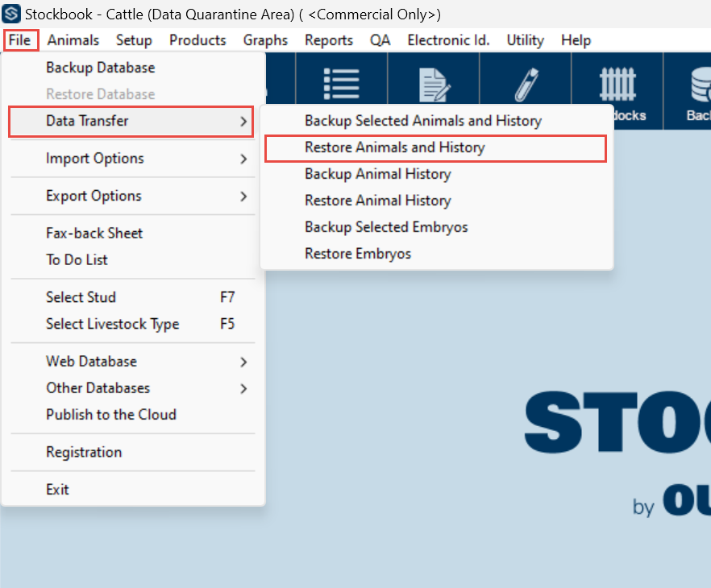Open the QA menu
The image size is (711, 588).
(x=380, y=40)
